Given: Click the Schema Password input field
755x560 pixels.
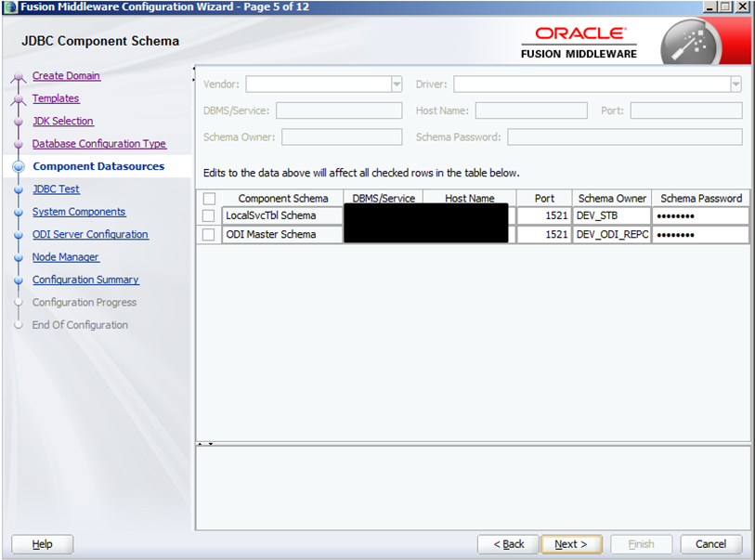Looking at the screenshot, I should point(624,137).
